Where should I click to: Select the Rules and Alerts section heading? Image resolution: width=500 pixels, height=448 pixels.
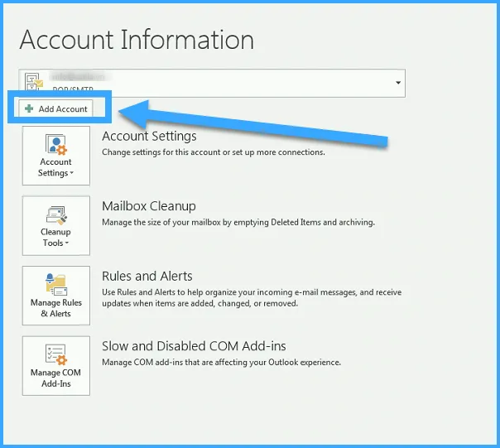(147, 276)
